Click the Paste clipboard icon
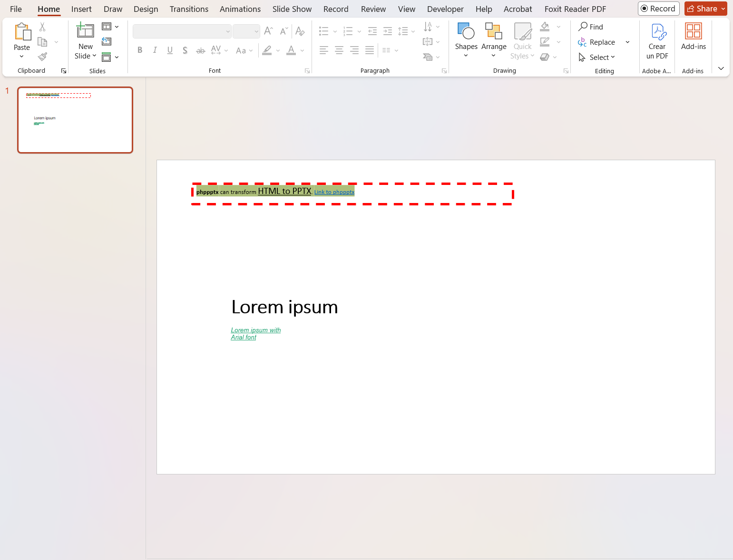 (x=22, y=32)
